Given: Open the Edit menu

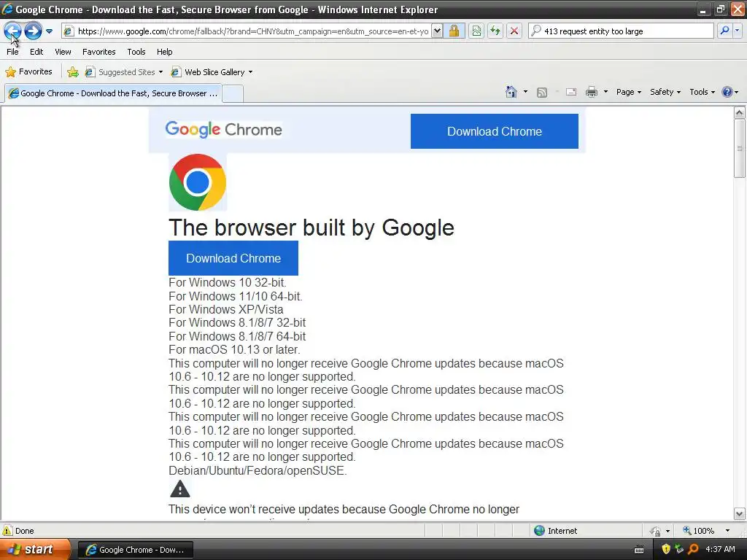Looking at the screenshot, I should click(x=36, y=52).
